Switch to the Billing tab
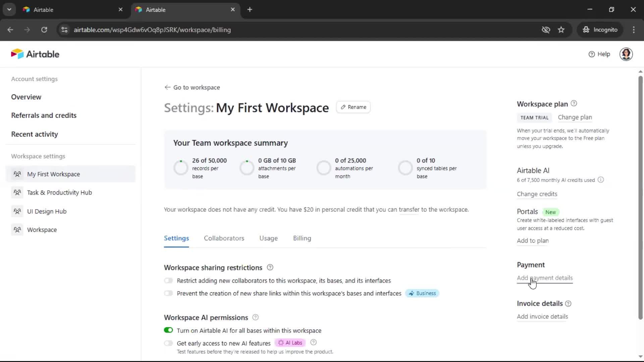Screen dimensions: 644x362 tap(302, 238)
